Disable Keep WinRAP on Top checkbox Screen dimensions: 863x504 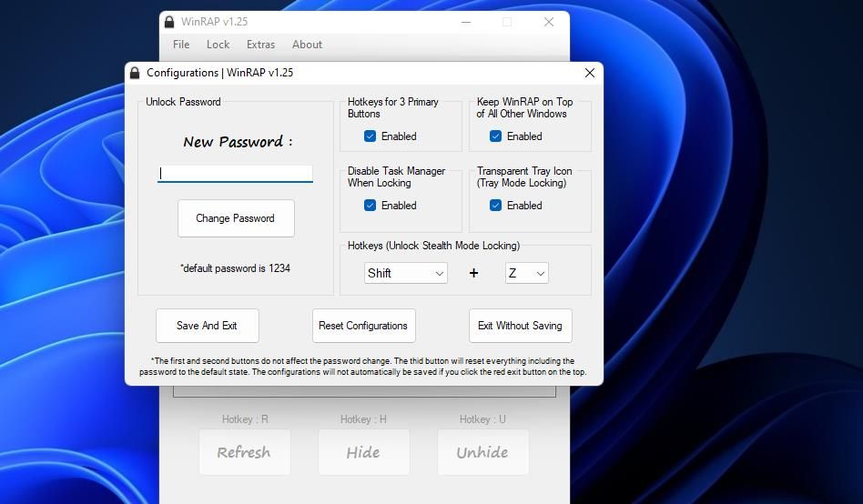pyautogui.click(x=495, y=136)
